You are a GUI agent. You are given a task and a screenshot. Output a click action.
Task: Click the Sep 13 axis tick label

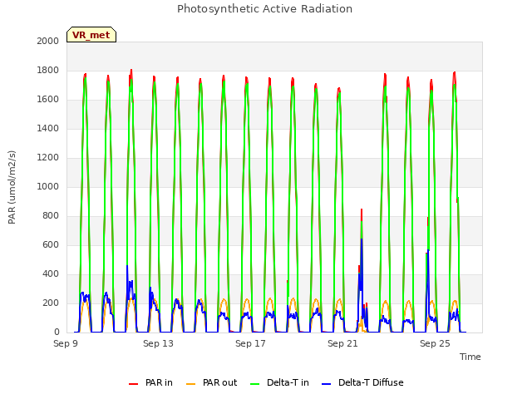pyautogui.click(x=158, y=343)
